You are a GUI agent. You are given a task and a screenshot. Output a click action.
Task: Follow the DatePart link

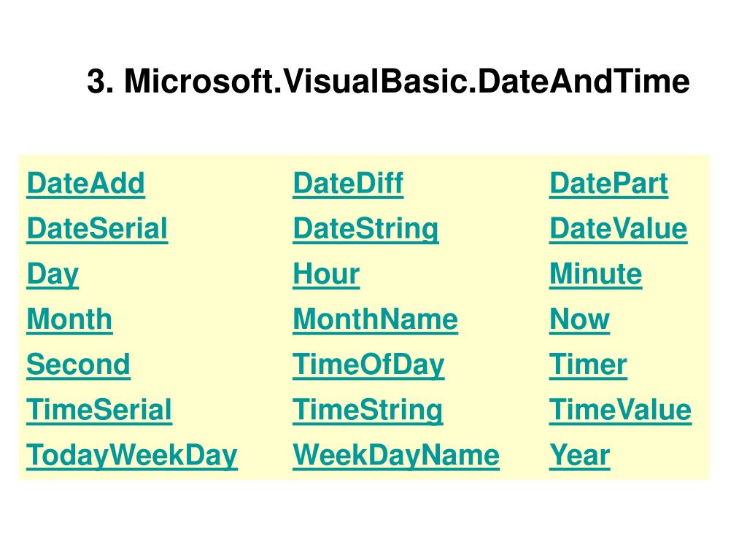tap(609, 184)
